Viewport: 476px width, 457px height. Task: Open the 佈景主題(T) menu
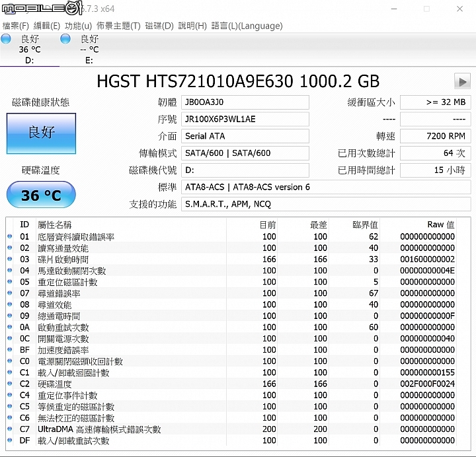pos(118,26)
